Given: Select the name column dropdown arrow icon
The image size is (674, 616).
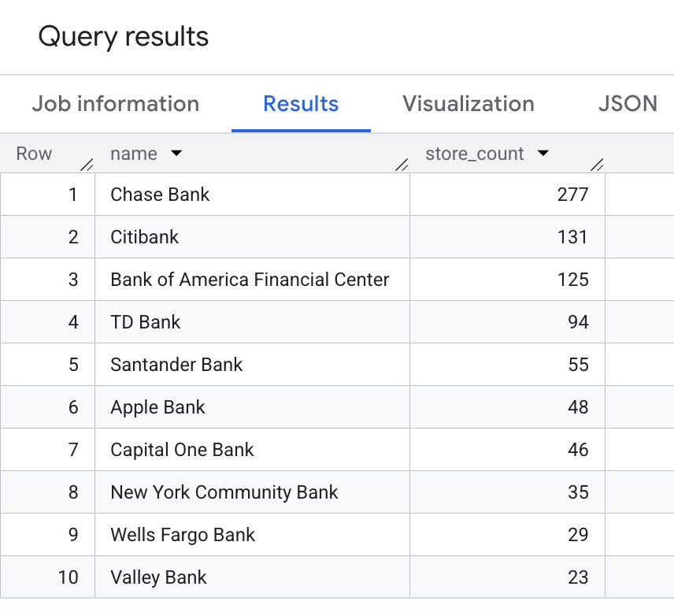Looking at the screenshot, I should pyautogui.click(x=177, y=154).
